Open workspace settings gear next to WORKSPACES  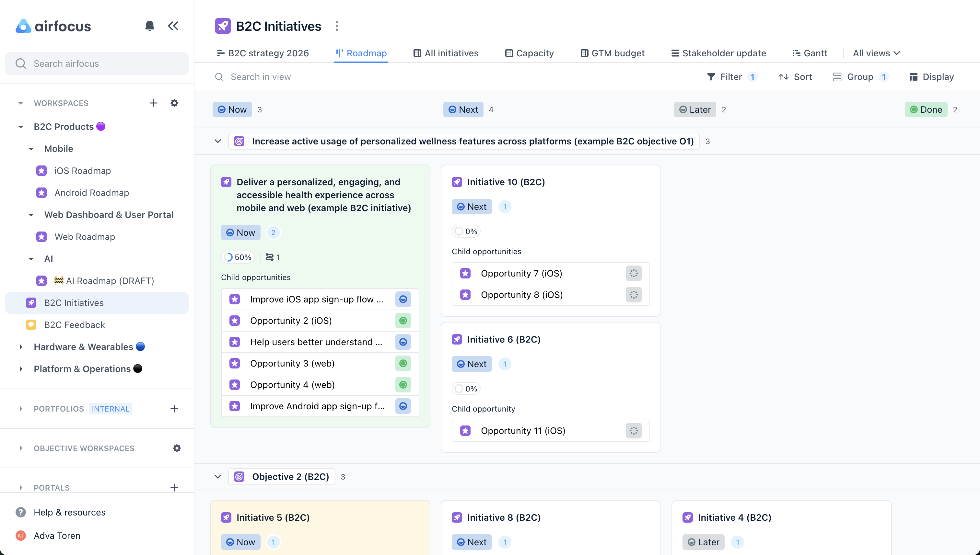pos(174,103)
